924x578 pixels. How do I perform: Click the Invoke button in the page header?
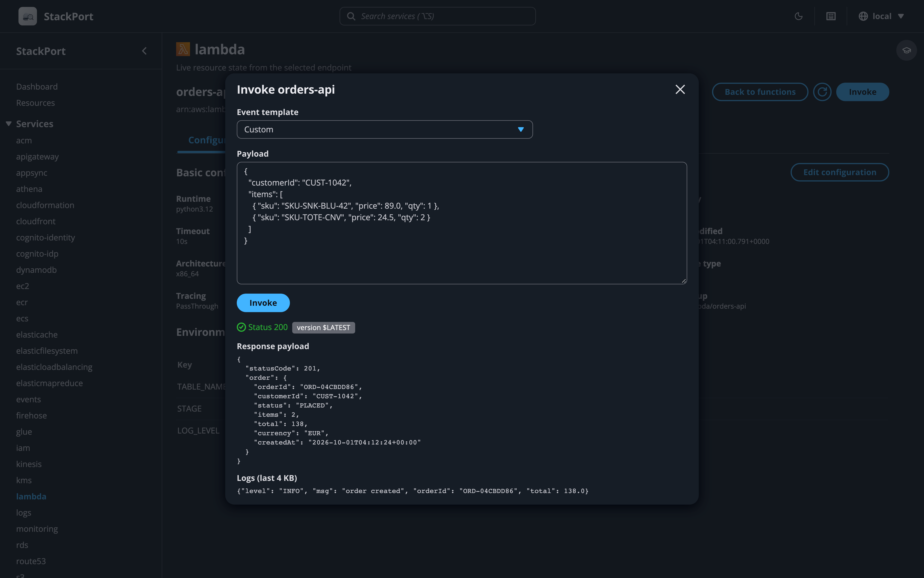click(x=863, y=92)
